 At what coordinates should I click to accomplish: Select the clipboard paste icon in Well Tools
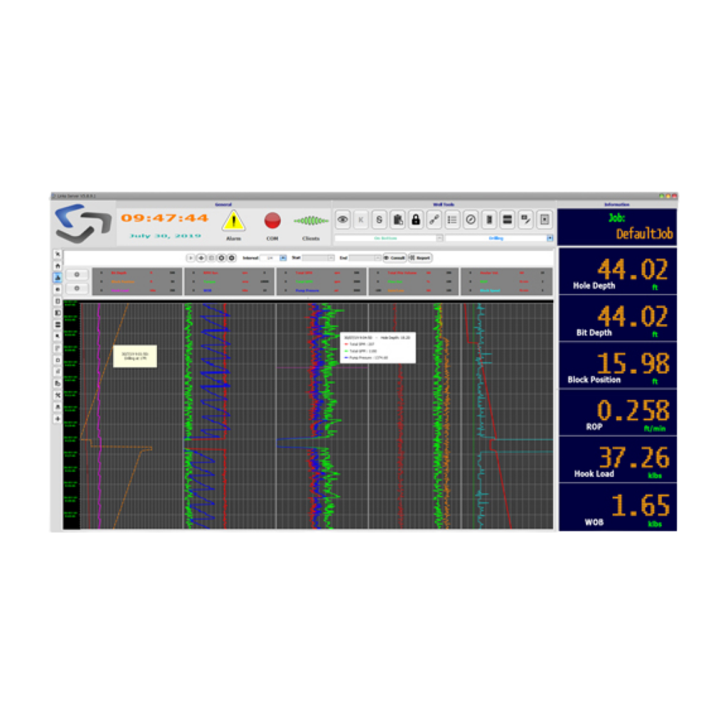click(x=397, y=220)
